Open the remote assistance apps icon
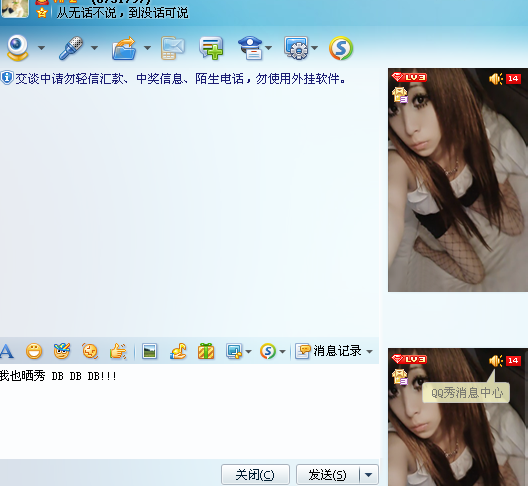 tap(296, 48)
